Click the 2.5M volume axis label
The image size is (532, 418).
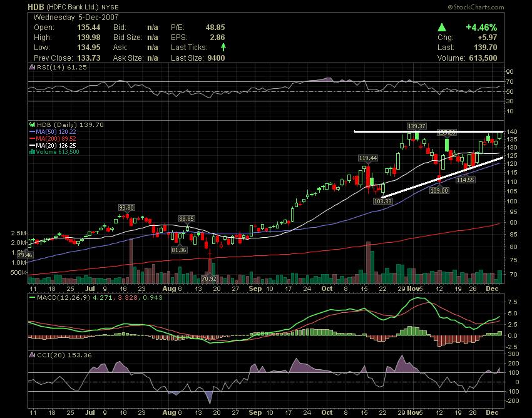(x=19, y=233)
